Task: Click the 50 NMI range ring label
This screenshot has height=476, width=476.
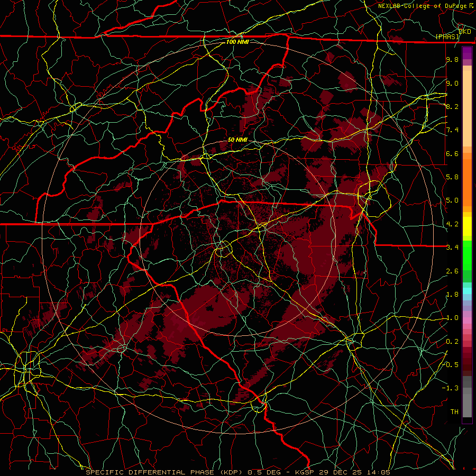Action: (x=237, y=140)
